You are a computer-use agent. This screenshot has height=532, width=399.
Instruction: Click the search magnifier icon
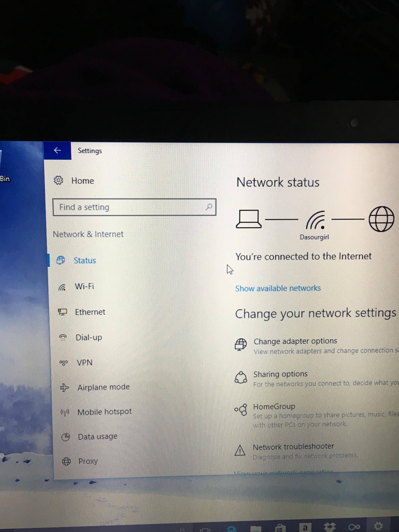coord(209,207)
